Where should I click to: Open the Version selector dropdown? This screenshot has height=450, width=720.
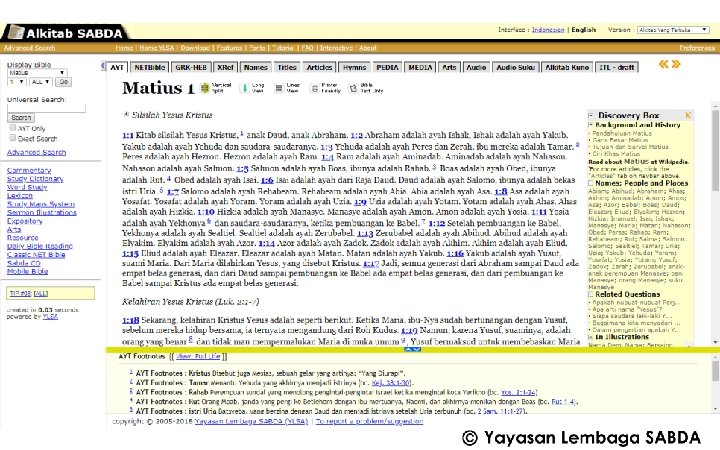click(x=673, y=30)
